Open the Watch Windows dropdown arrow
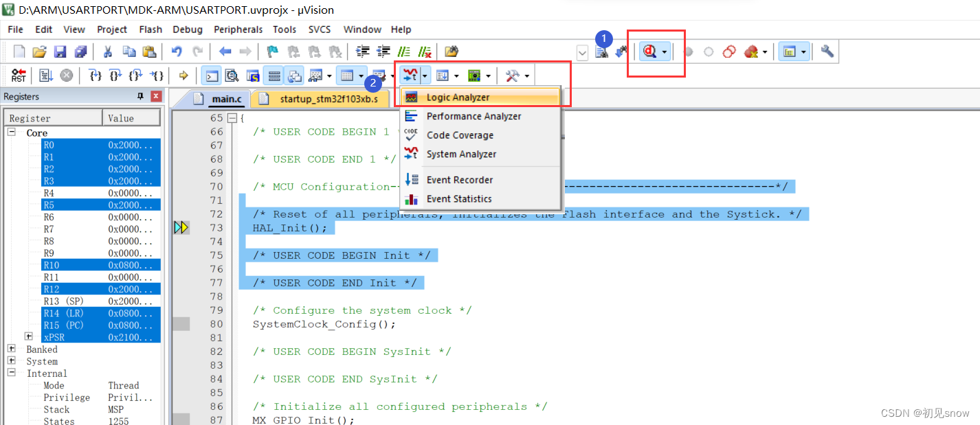The image size is (980, 425). (x=330, y=76)
